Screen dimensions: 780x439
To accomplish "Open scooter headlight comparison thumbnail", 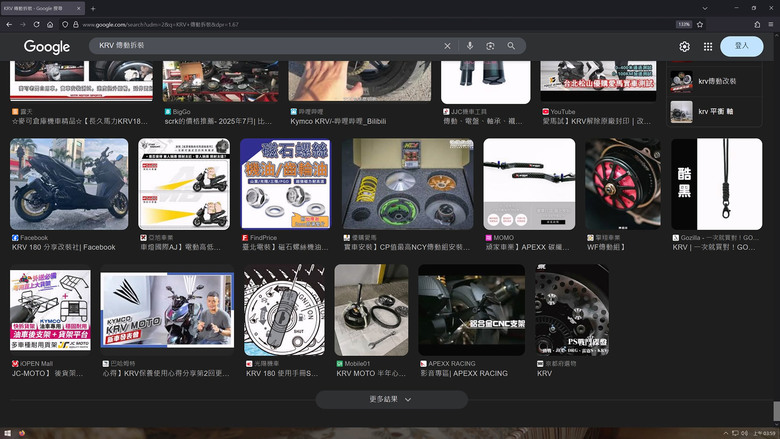I will click(184, 184).
